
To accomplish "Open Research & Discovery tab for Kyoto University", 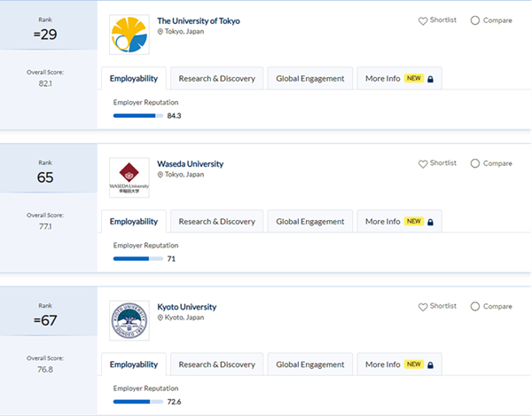I will pos(217,365).
